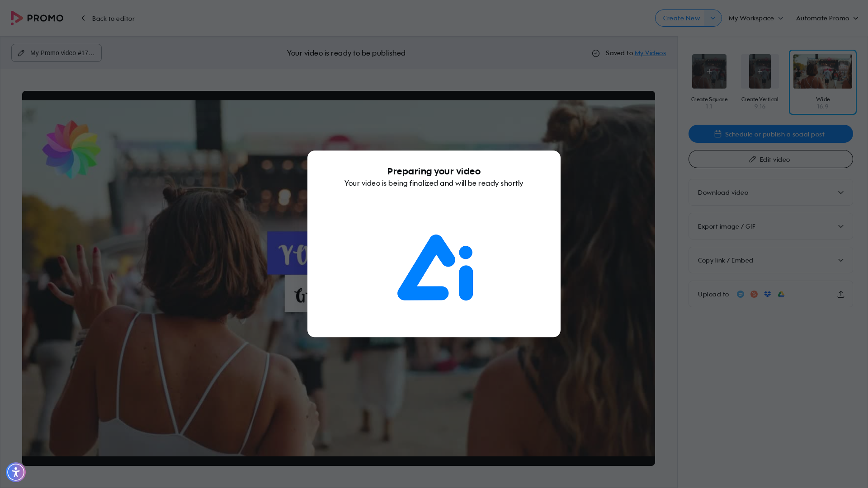Click the Promo logo
868x488 pixels.
37,18
